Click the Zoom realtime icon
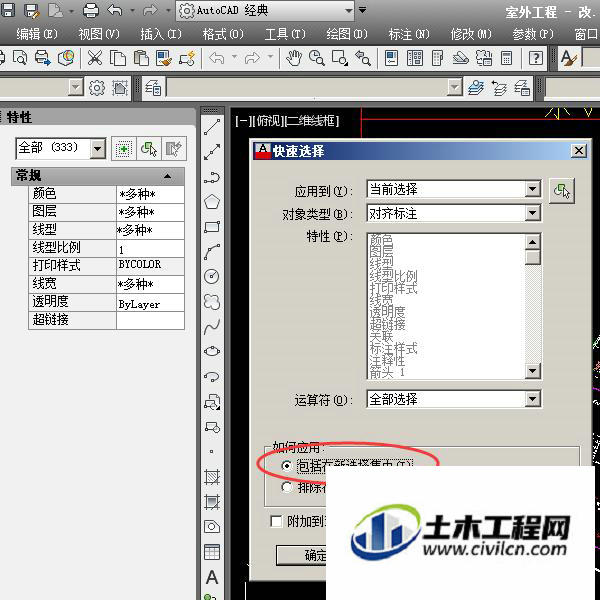Screen dimensions: 600x600 [317, 58]
